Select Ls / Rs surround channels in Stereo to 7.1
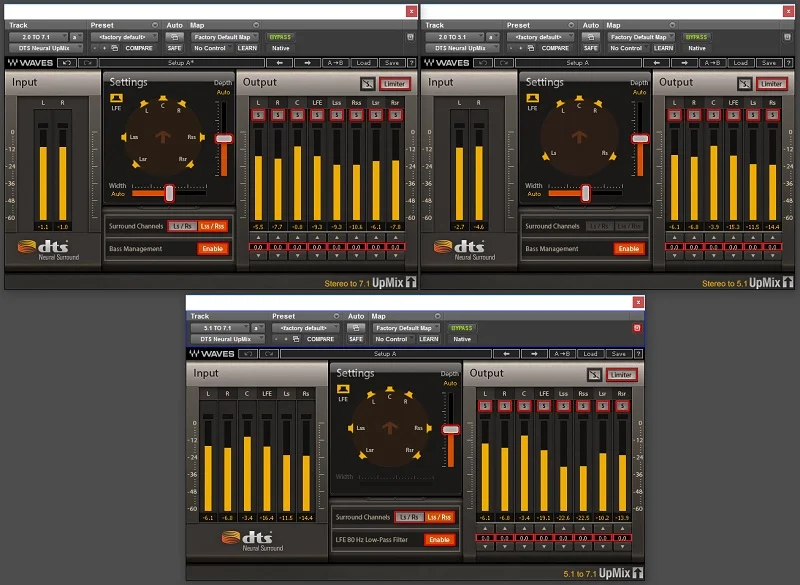This screenshot has width=800, height=585. [182, 226]
